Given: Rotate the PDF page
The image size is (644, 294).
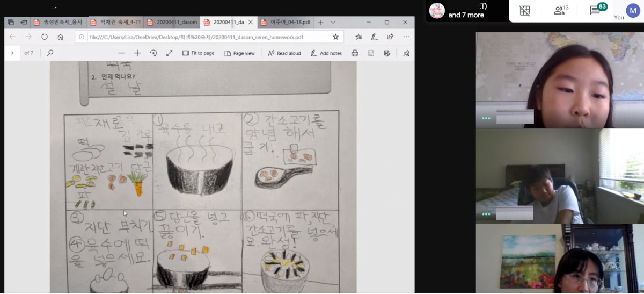Looking at the screenshot, I should (x=153, y=53).
